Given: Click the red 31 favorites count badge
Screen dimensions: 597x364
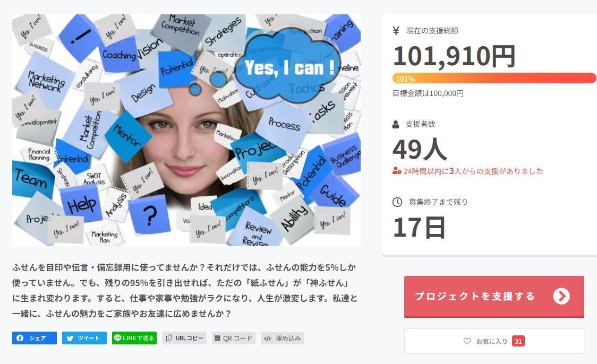Looking at the screenshot, I should pos(518,341).
